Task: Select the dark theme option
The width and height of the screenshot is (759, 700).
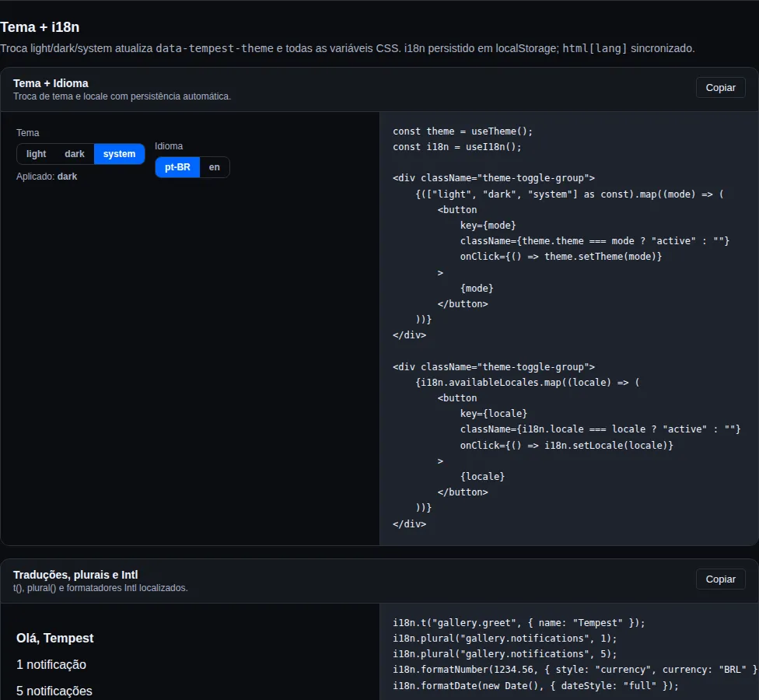Action: [75, 154]
